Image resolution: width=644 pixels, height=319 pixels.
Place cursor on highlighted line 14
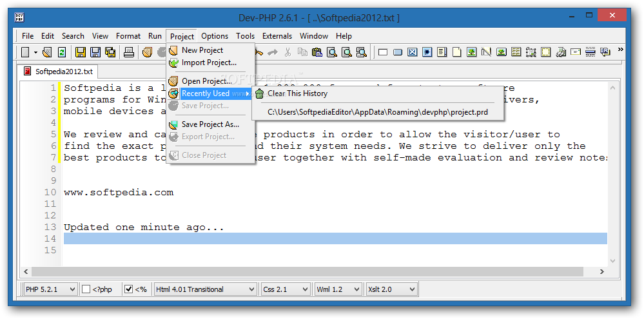click(335, 238)
